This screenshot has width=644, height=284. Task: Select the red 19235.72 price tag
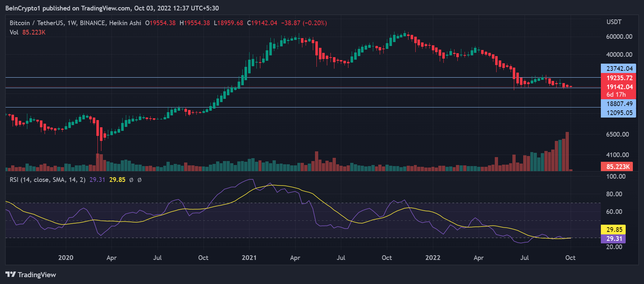[x=618, y=78]
